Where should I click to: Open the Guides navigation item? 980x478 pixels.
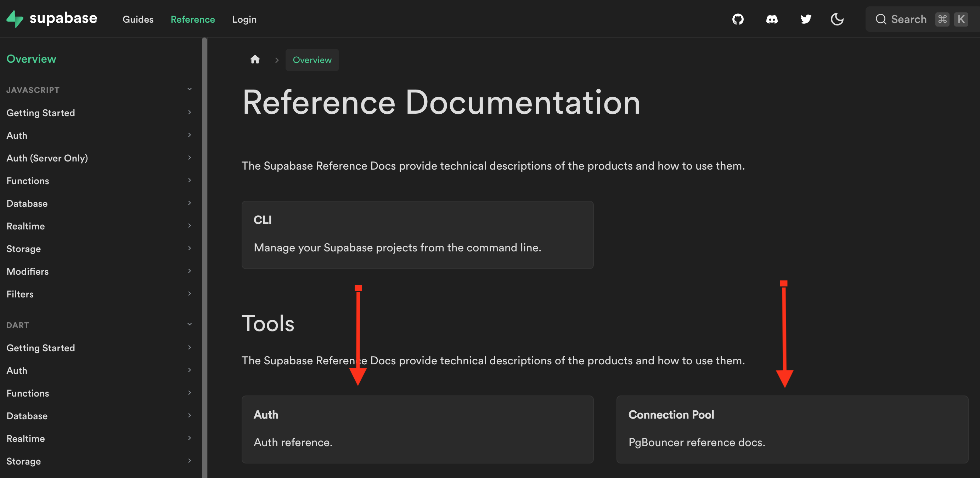(x=138, y=19)
